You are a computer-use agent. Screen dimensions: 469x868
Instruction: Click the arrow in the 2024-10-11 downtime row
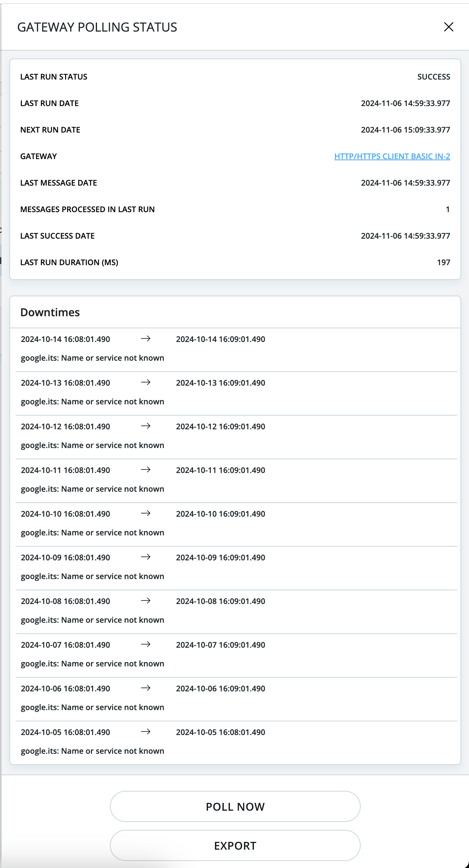(x=146, y=470)
